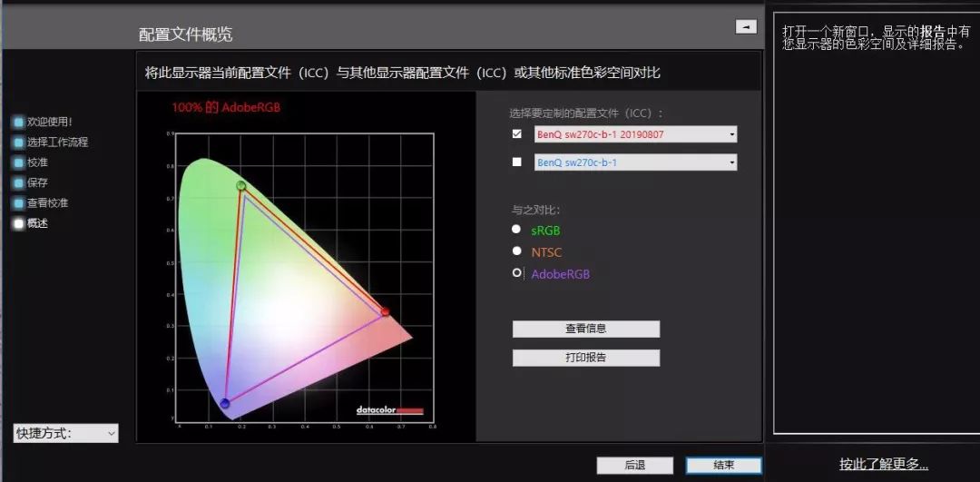Choose the AdobeRGB comparison radio button
980x482 pixels.
point(517,272)
